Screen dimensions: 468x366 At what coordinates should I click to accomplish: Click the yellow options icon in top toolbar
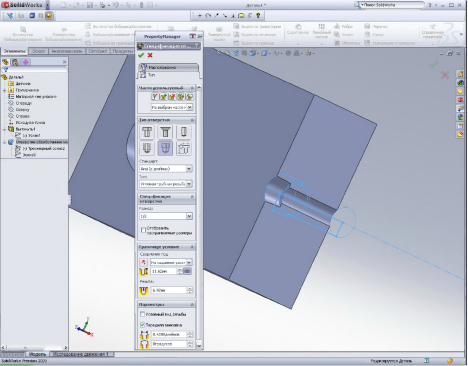[49, 16]
